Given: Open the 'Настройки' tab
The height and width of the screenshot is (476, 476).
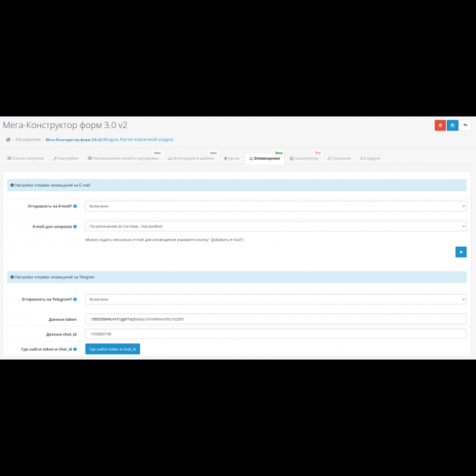Looking at the screenshot, I should [66, 158].
